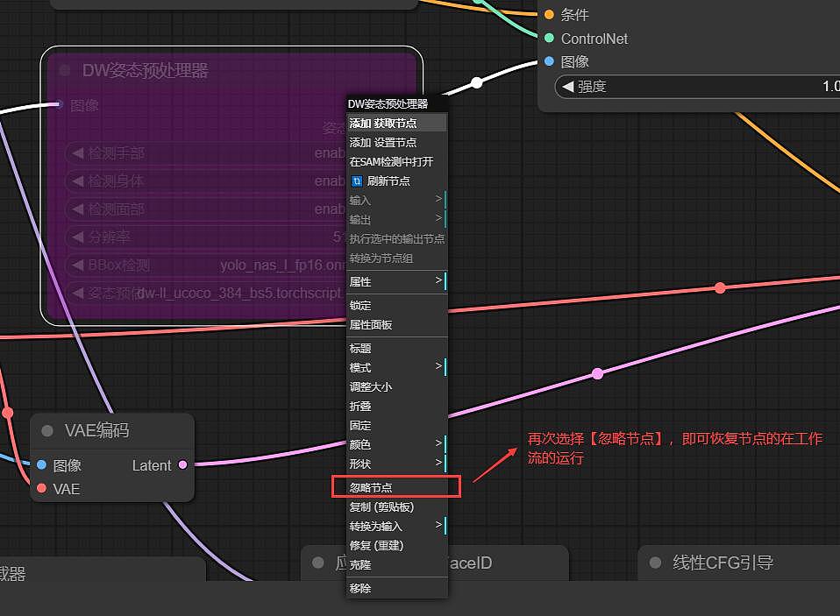Select '移除' to delete the node
This screenshot has height=616, width=840.
396,588
